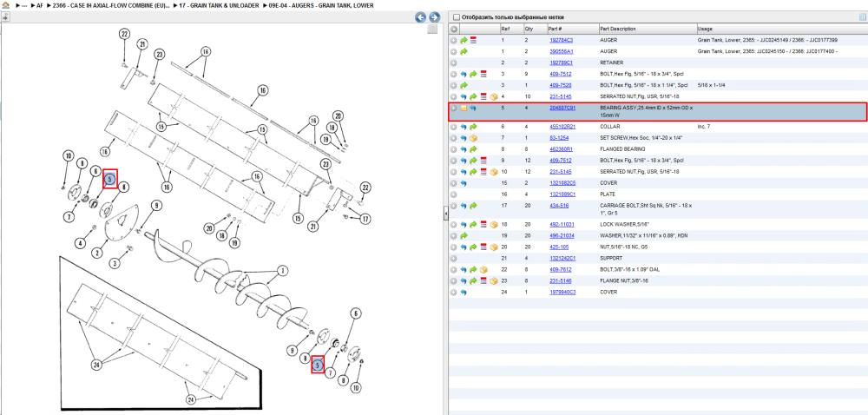The height and width of the screenshot is (415, 868).
Task: Expand the RETAINER row with the plus circle
Action: [x=453, y=63]
